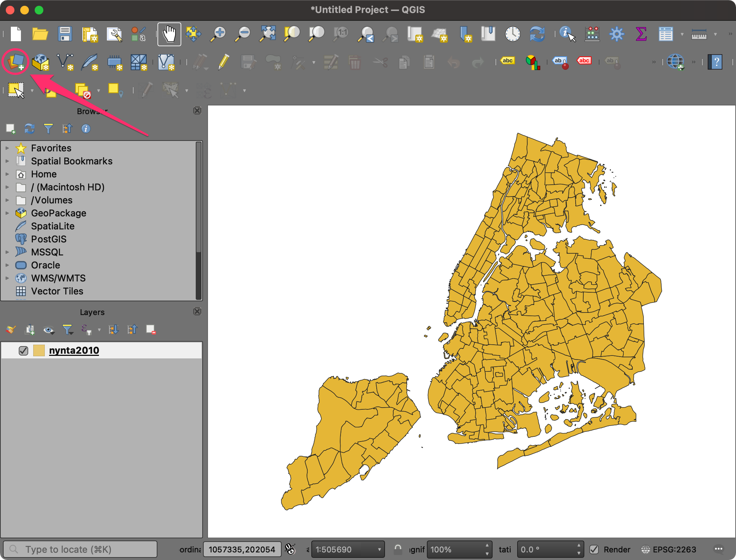The width and height of the screenshot is (736, 560).
Task: Remove selected layer in Layers panel
Action: pos(151,329)
